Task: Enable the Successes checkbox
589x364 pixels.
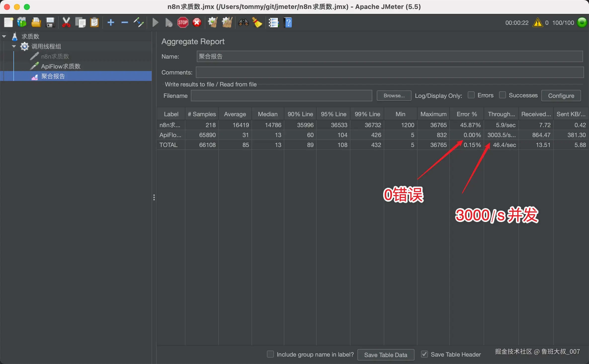Action: tap(502, 95)
